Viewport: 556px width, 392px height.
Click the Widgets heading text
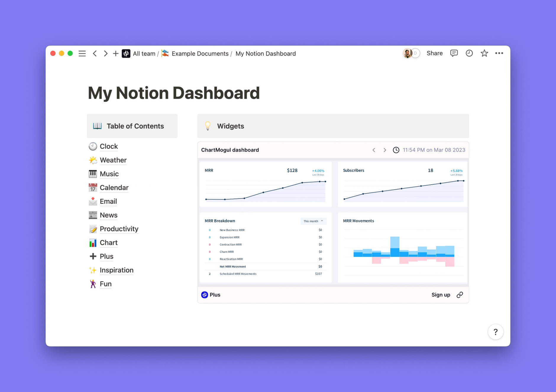tap(231, 126)
